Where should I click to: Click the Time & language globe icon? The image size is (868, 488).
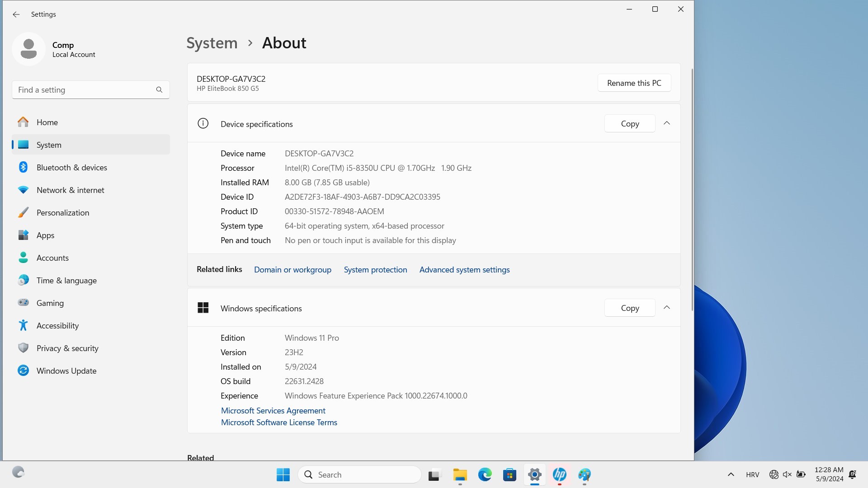click(x=23, y=280)
